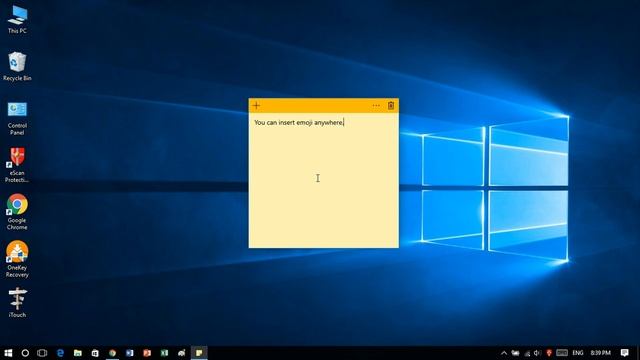Screen dimensions: 640x360
Task: Select the Control Panel desktop icon
Action: (x=17, y=118)
